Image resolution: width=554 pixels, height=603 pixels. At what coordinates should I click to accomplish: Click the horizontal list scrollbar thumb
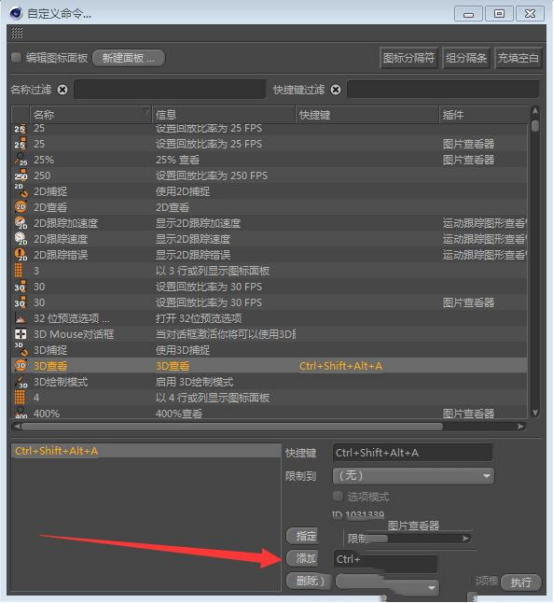(x=232, y=426)
